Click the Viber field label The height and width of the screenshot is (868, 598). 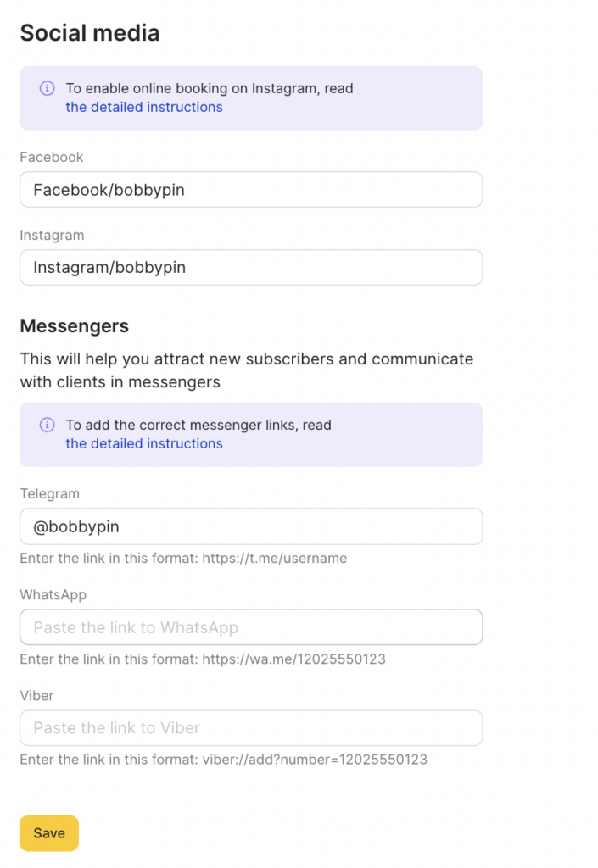(x=36, y=695)
